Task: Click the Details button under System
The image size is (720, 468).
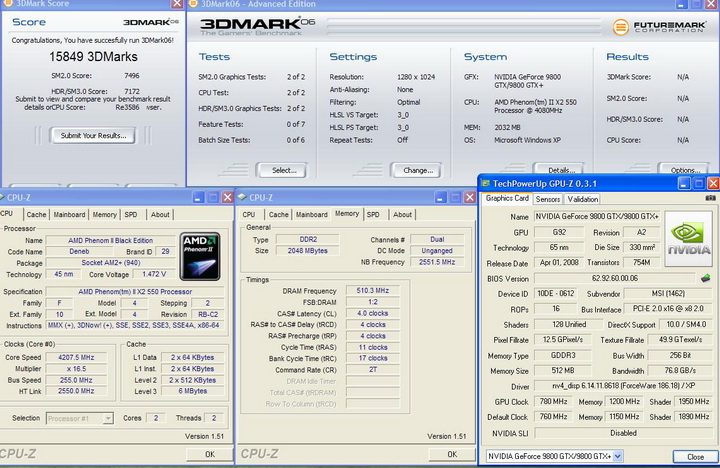Action: click(559, 169)
